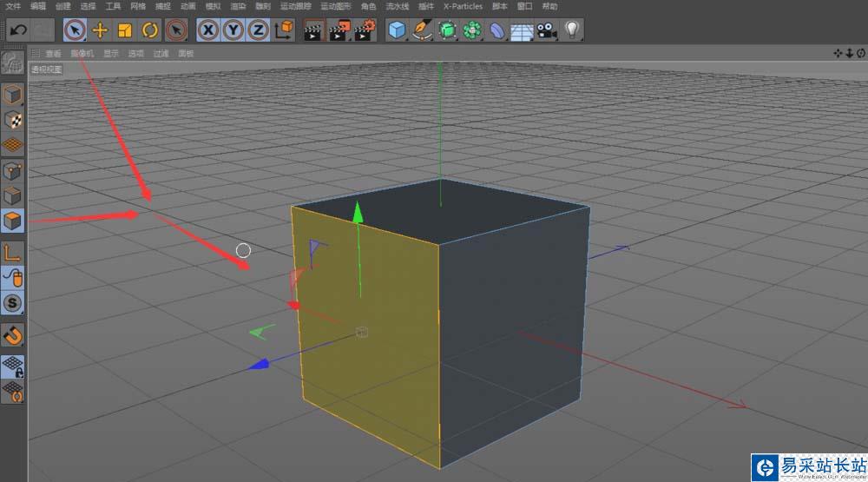
Task: Click the greyed Redo button beside Undo
Action: 43,30
